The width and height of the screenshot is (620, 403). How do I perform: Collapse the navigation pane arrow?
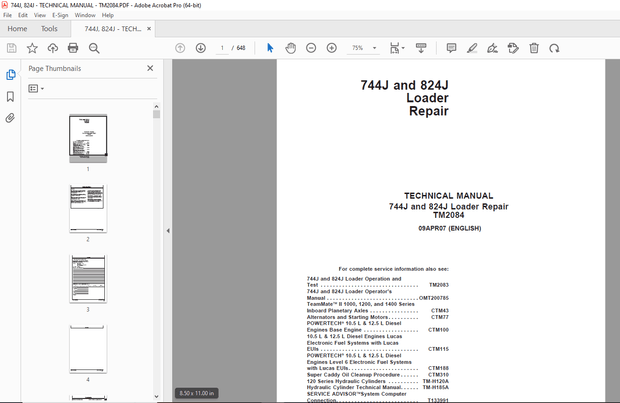pyautogui.click(x=168, y=231)
